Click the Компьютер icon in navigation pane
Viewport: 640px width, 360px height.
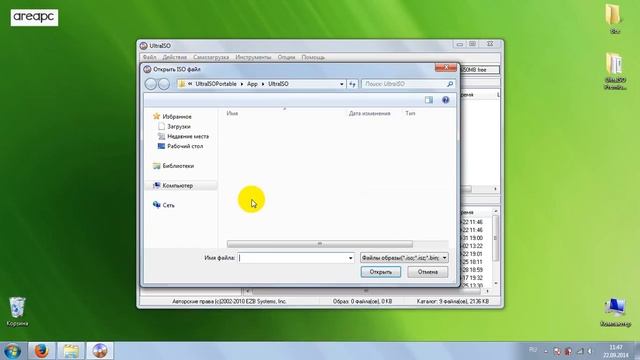(156, 185)
